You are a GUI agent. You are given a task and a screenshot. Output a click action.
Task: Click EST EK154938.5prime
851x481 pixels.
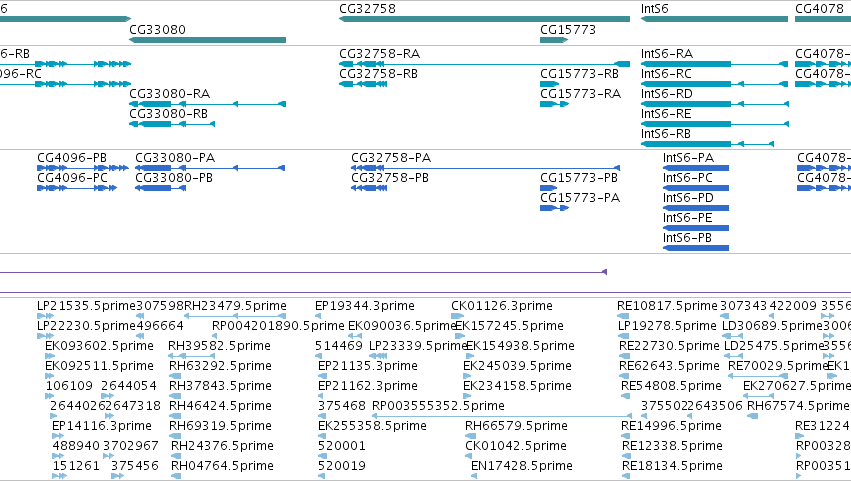point(520,346)
